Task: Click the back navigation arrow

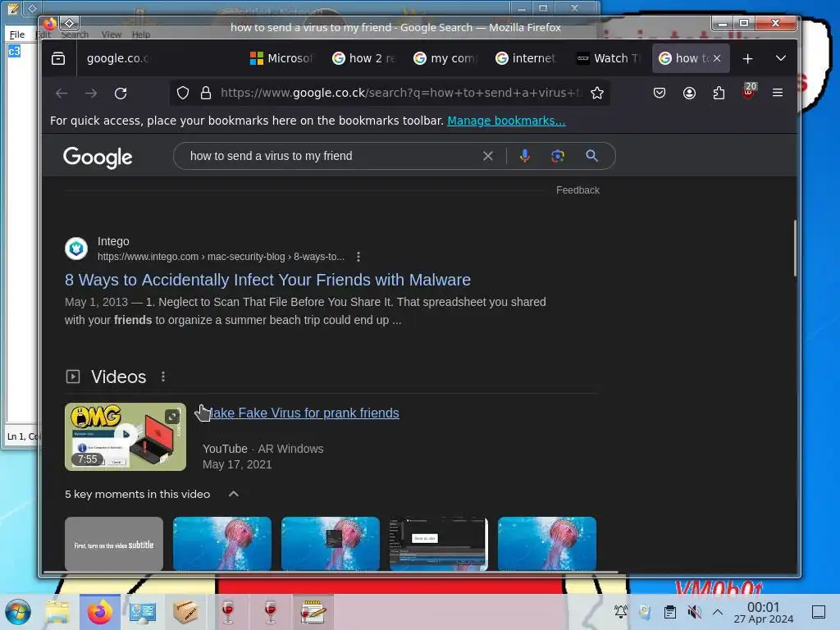Action: [62, 94]
